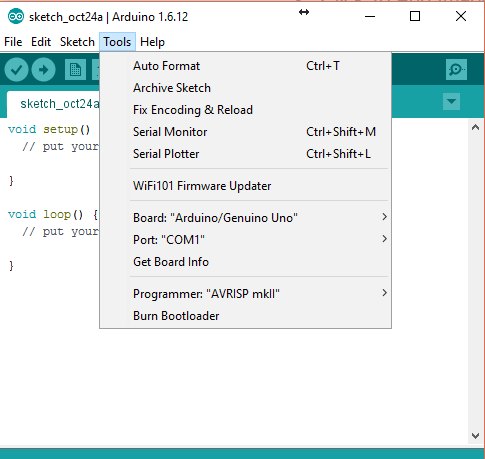Select Port: "COM1" entry
The height and width of the screenshot is (459, 485).
245,240
